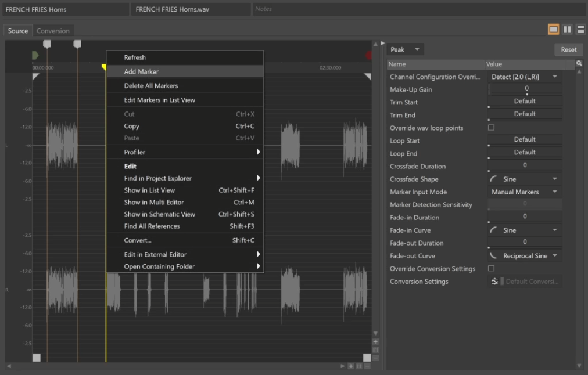
Task: Click the trim start white triangle handle
Action: point(35,77)
